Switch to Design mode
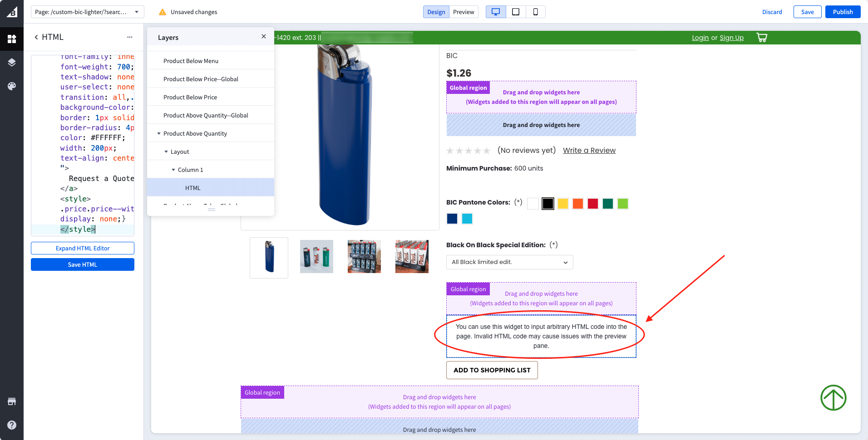868x440 pixels. [436, 12]
